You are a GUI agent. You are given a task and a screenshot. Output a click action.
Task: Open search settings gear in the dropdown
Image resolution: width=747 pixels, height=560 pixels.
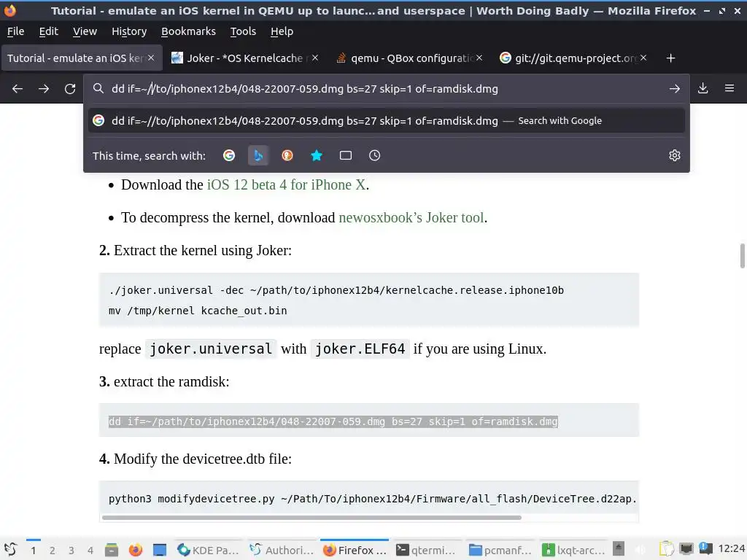click(675, 155)
